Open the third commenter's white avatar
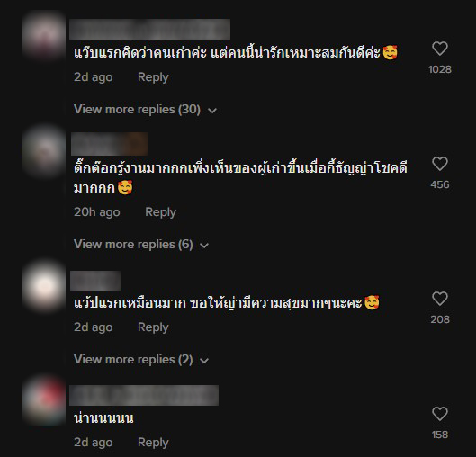Screen dimensions: 476x457 click(44, 285)
